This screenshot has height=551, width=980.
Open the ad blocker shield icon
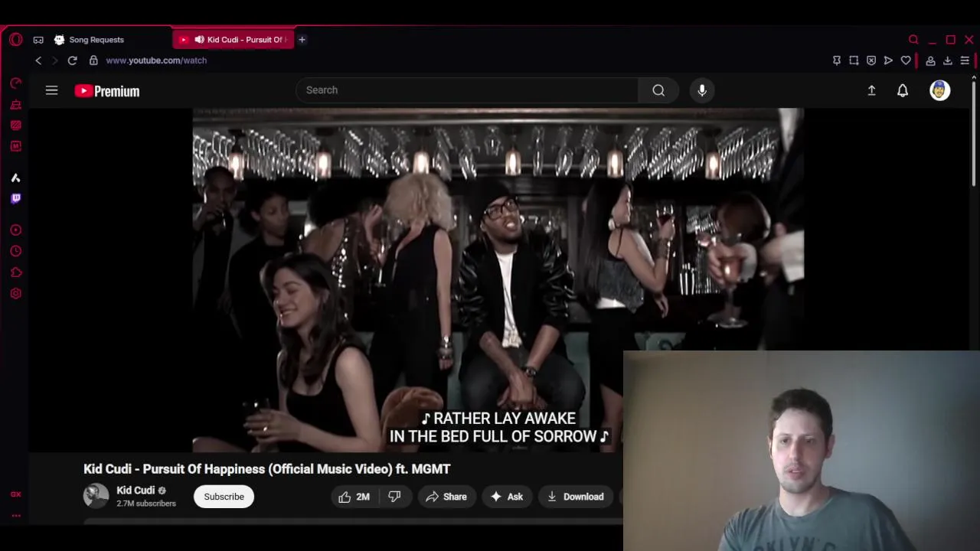click(x=871, y=60)
